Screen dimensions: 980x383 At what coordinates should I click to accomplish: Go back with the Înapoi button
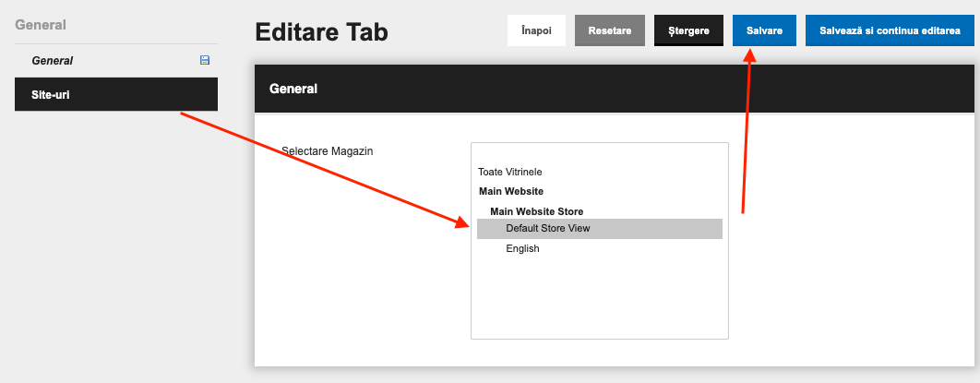(536, 30)
